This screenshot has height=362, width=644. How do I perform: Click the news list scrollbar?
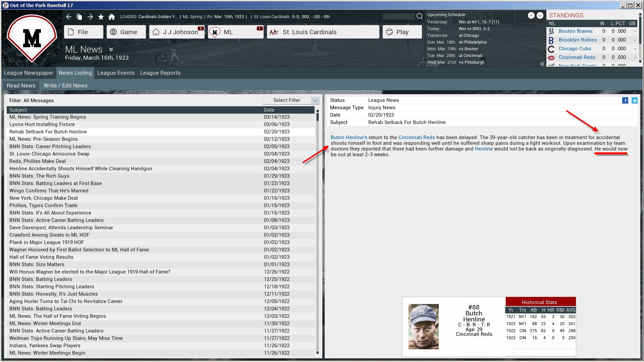coord(318,231)
